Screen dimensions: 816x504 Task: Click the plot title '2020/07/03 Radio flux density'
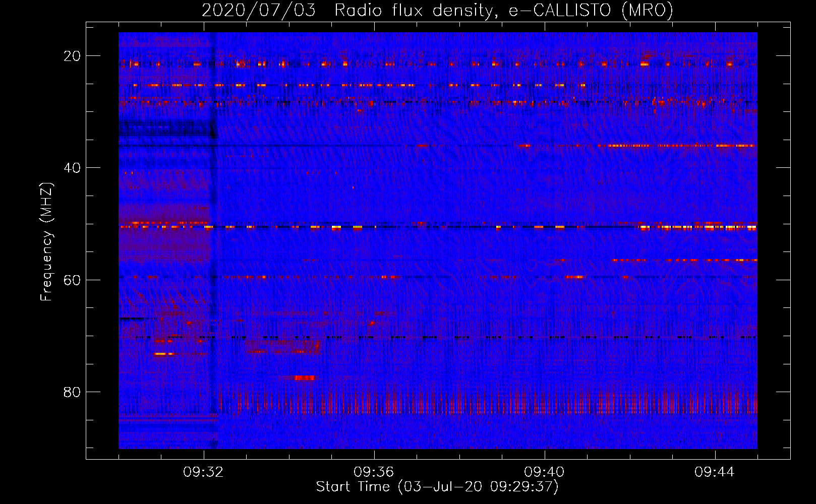point(437,11)
